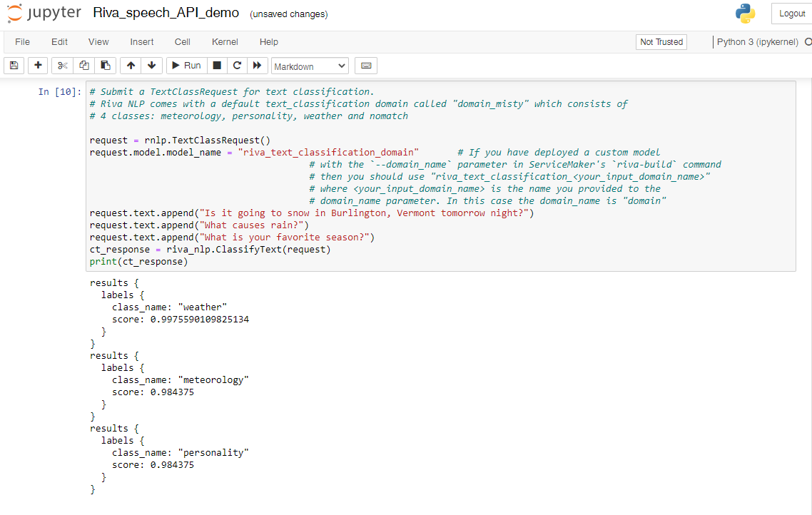Save and checkpoint the notebook

coord(14,66)
